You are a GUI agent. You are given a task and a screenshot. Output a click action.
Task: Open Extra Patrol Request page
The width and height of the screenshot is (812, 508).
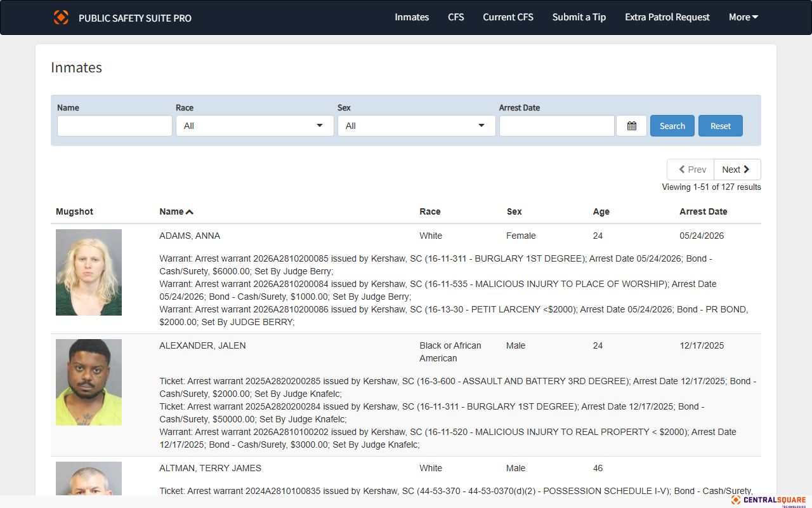667,17
